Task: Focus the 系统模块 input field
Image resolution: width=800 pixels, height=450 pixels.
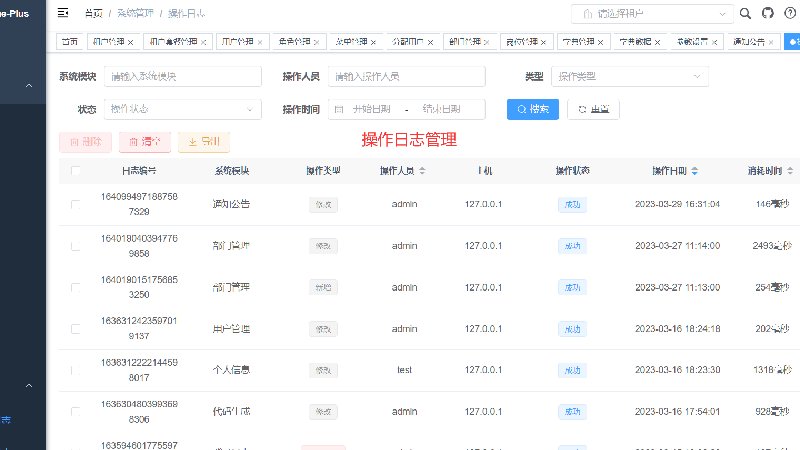Action: [183, 77]
